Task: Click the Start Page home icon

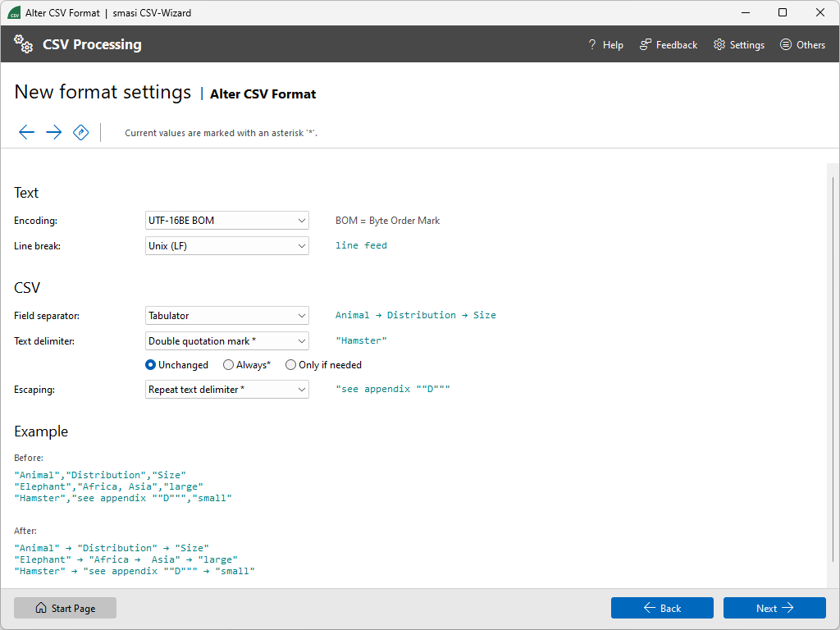Action: click(x=40, y=607)
